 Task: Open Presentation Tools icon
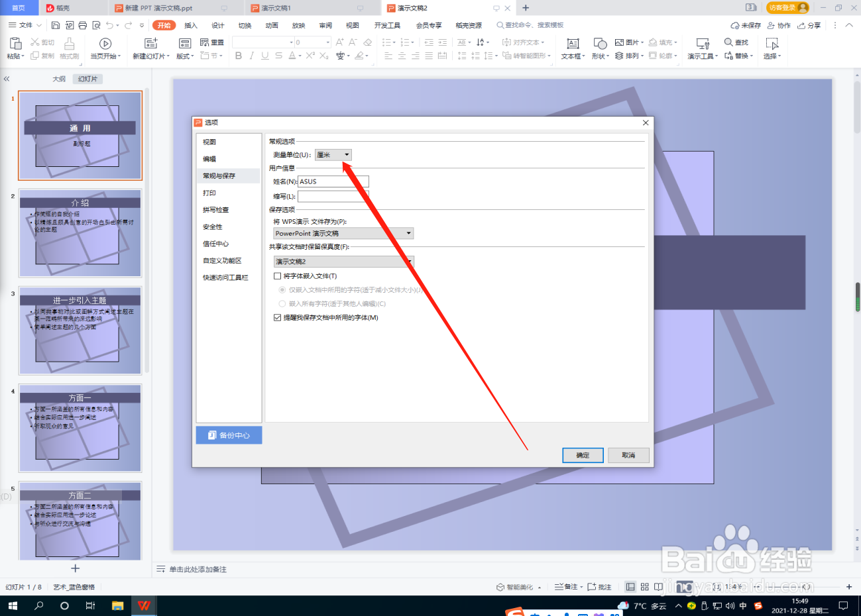tap(703, 44)
